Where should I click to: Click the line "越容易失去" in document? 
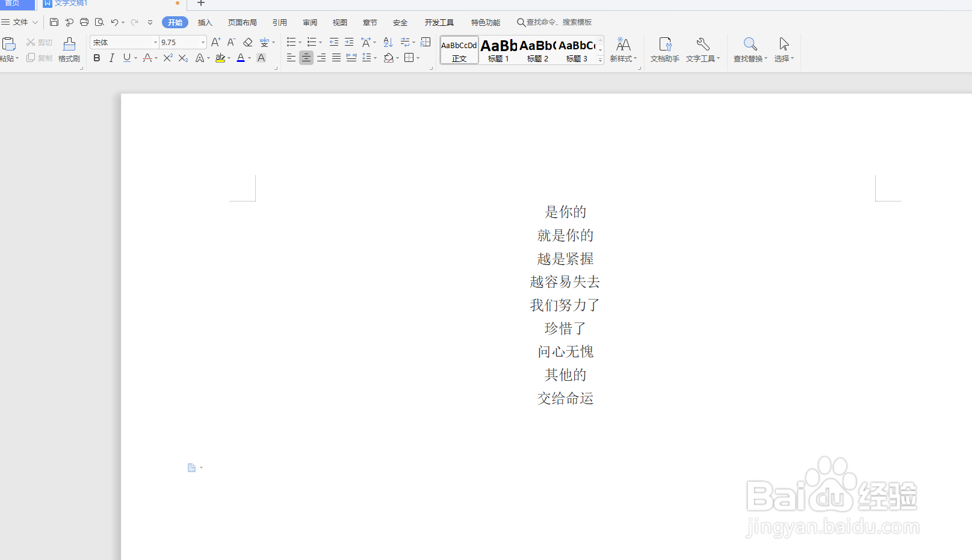(565, 282)
